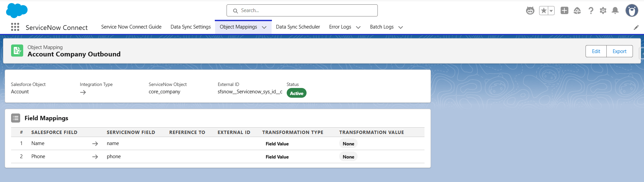Select the Object Mappings tab
Screen dimensions: 644x182
click(238, 27)
